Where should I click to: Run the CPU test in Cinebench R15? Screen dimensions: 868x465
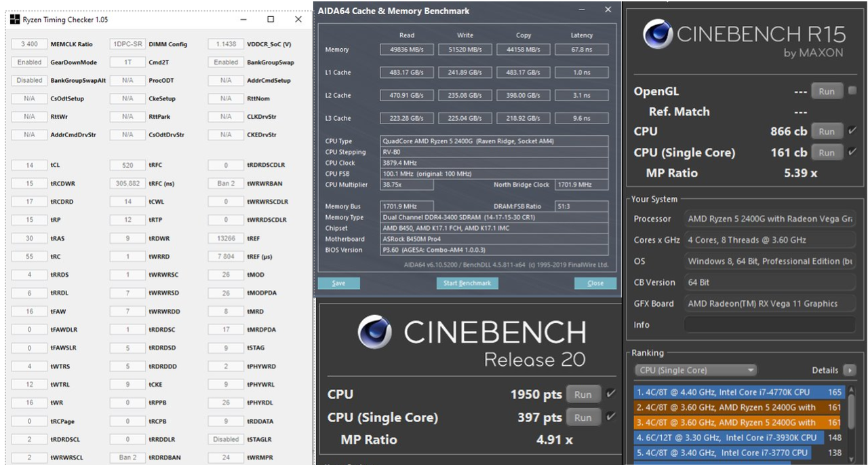tap(827, 131)
